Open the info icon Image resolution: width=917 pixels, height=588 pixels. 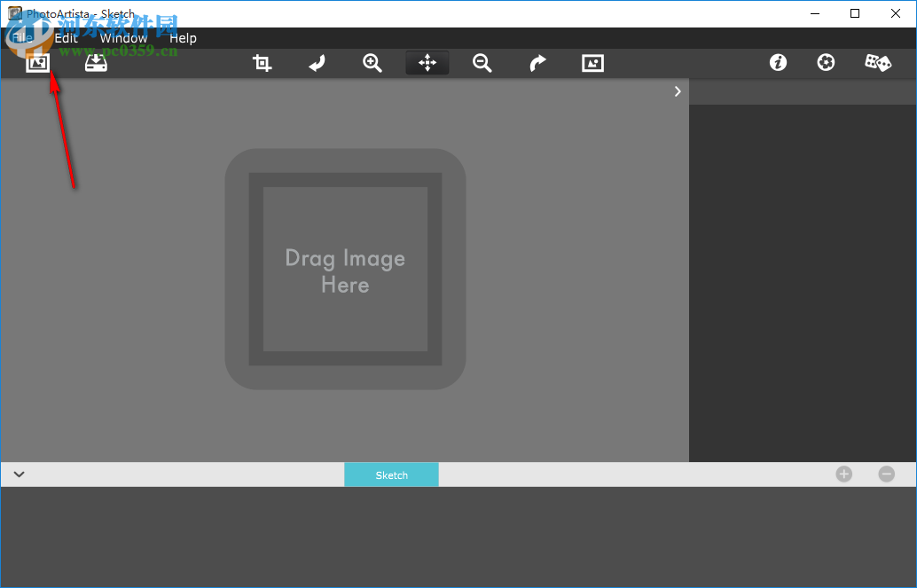(778, 63)
